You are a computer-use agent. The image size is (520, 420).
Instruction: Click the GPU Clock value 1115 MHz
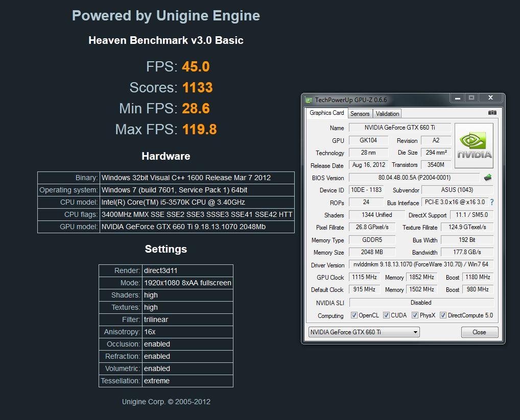pyautogui.click(x=364, y=277)
